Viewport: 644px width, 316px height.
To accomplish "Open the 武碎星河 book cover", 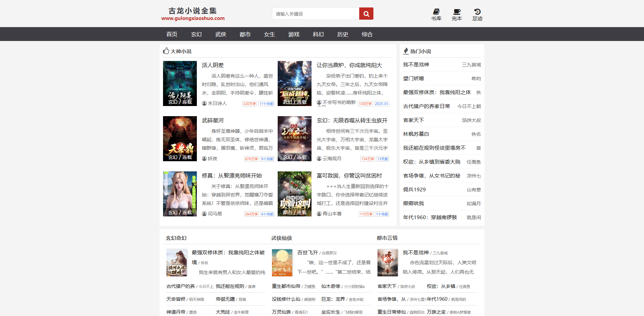I will [x=180, y=139].
